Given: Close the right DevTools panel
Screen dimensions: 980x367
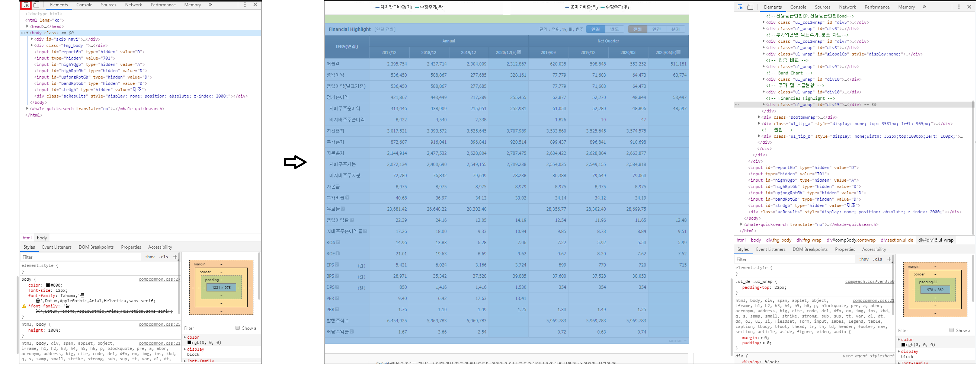Looking at the screenshot, I should click(x=969, y=7).
